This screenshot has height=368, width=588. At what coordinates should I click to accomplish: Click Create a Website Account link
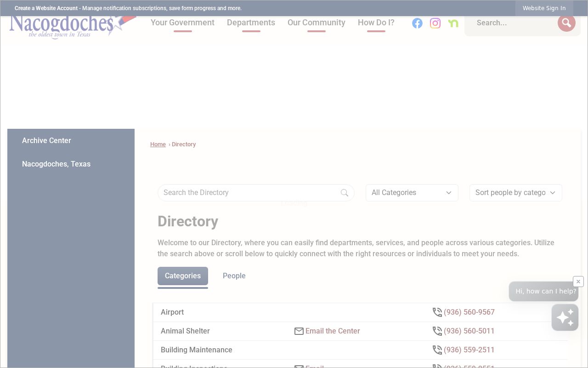[46, 8]
